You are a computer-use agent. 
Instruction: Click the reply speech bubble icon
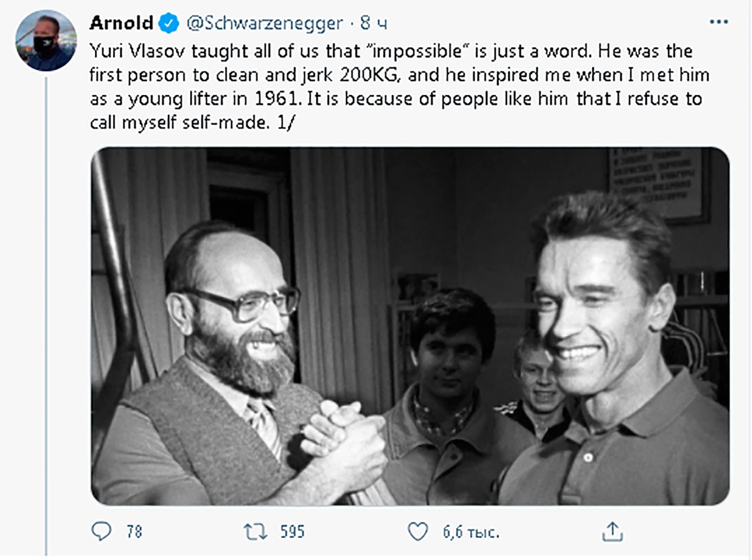click(101, 531)
